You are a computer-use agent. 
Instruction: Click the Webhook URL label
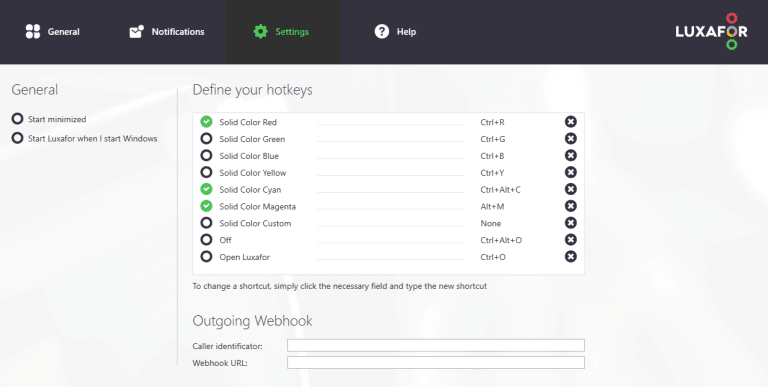[220, 363]
